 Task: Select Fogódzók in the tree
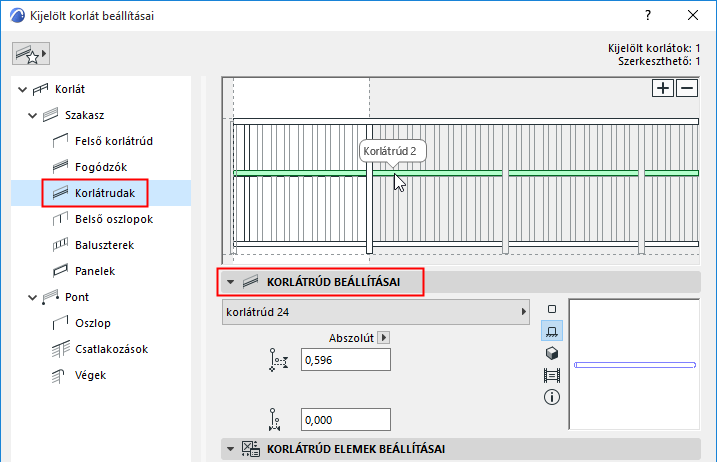(x=101, y=167)
